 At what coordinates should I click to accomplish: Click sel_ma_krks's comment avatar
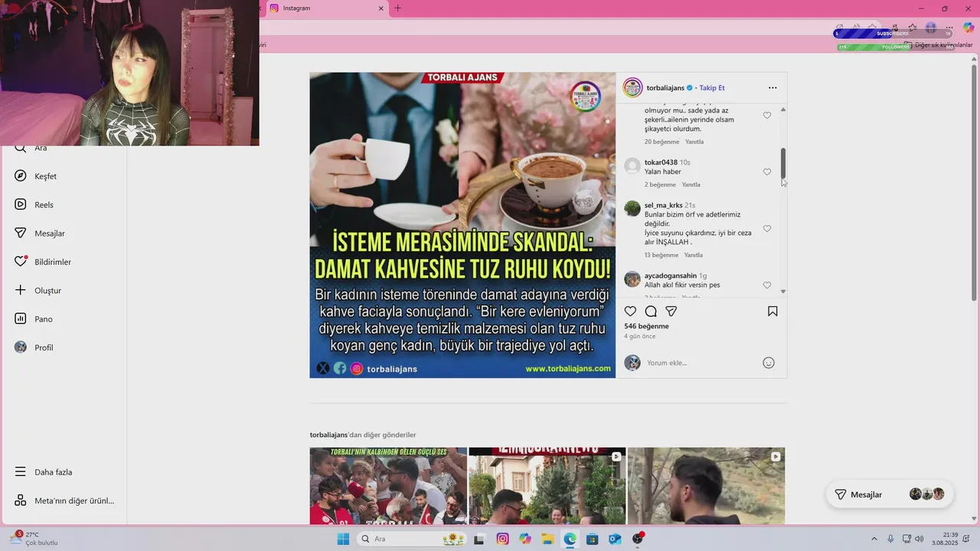[x=632, y=208]
